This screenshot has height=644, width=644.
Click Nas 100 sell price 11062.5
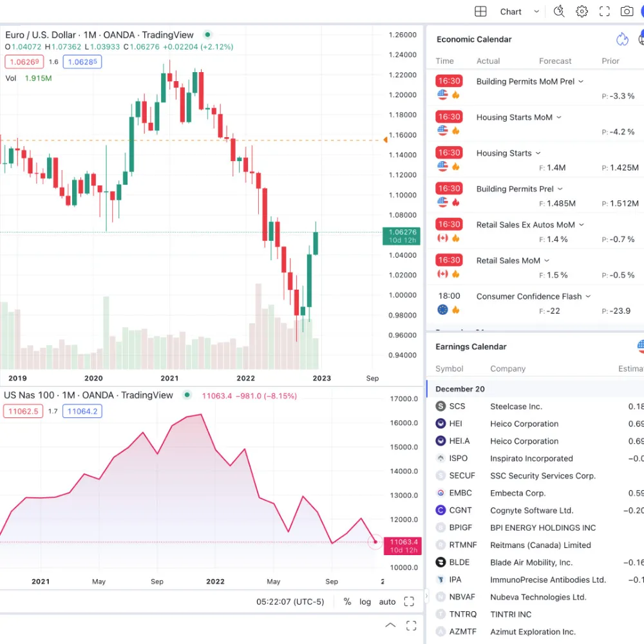coord(23,411)
